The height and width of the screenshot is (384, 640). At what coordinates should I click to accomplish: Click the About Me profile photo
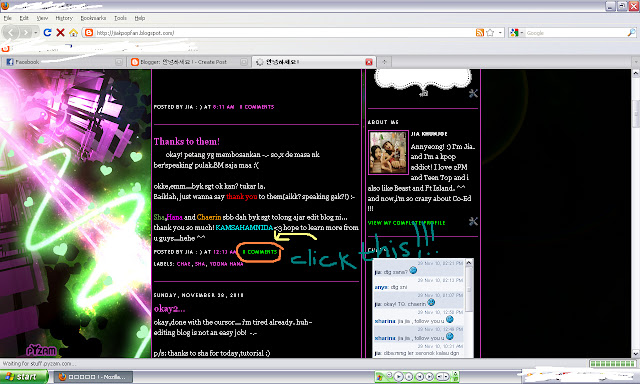tap(388, 153)
